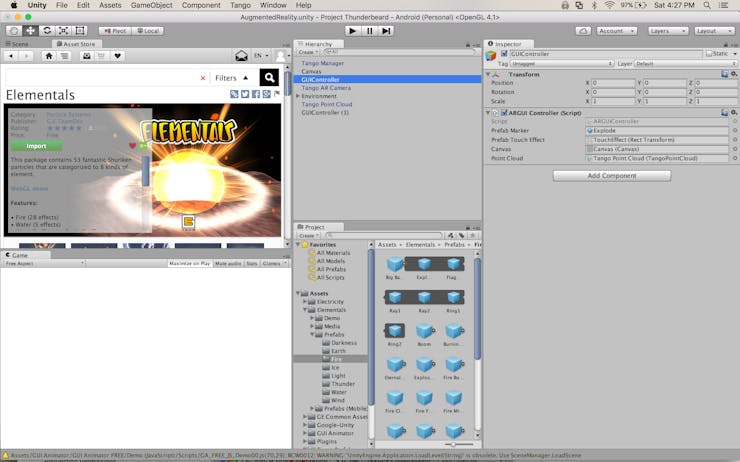
Task: Expand the Electricity folder
Action: (305, 302)
